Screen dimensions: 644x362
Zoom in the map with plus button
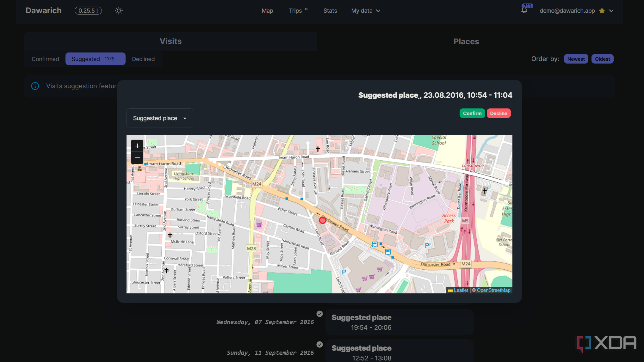coord(137,146)
